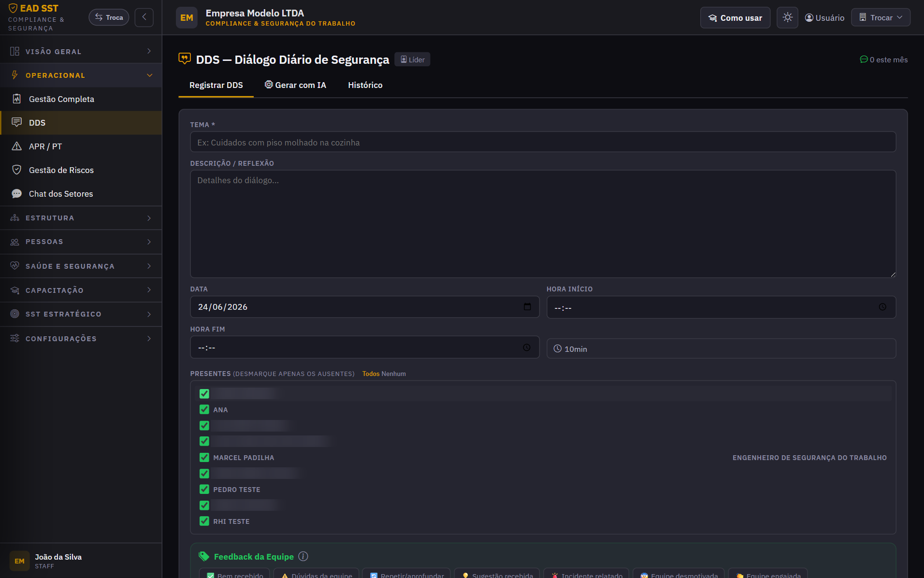Click the SST Estratégico target icon

[x=14, y=314]
